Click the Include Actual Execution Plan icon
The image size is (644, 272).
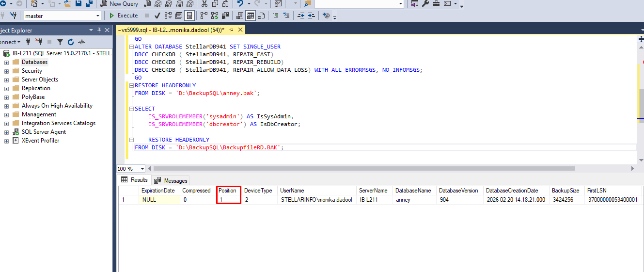point(204,16)
